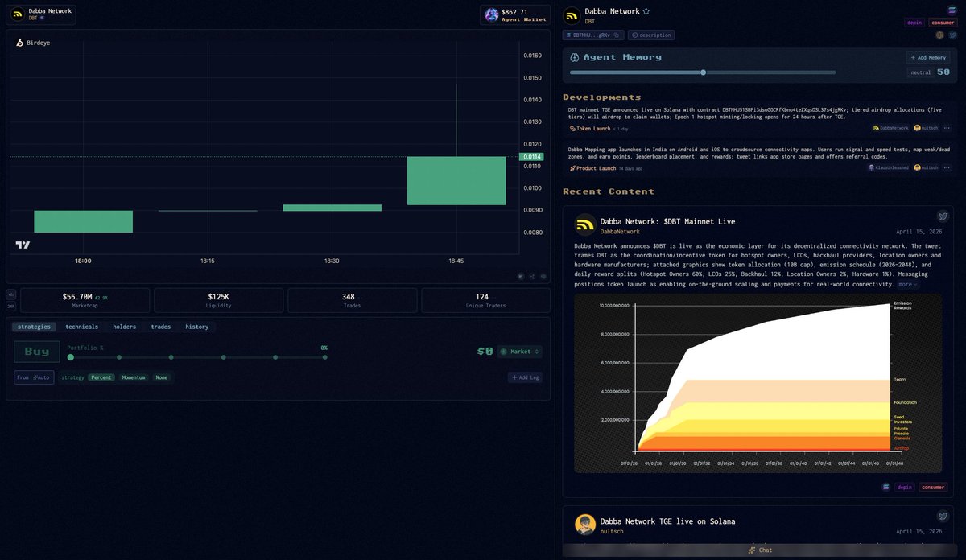Click the $56.70M Marketcap stat card
966x560 pixels.
(85, 300)
